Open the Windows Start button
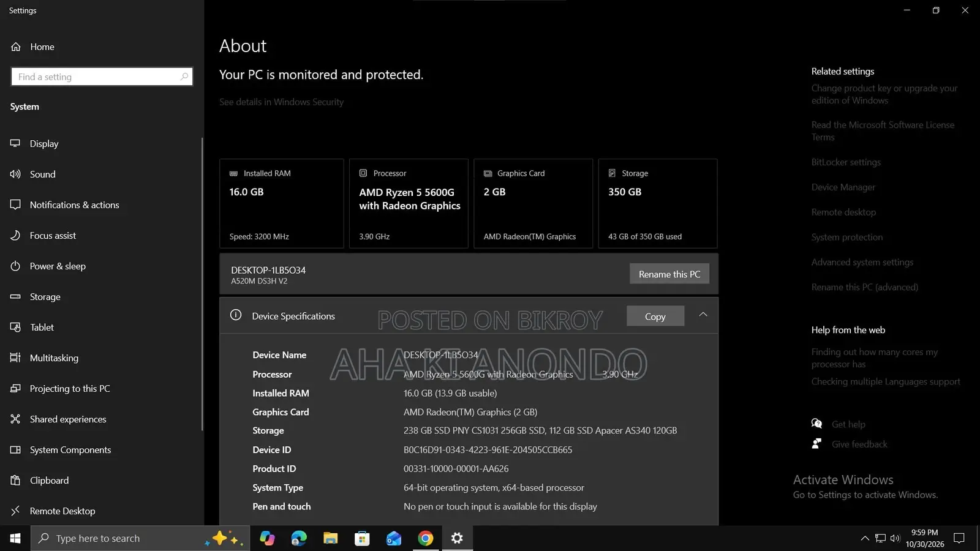The width and height of the screenshot is (980, 551). pos(15,538)
